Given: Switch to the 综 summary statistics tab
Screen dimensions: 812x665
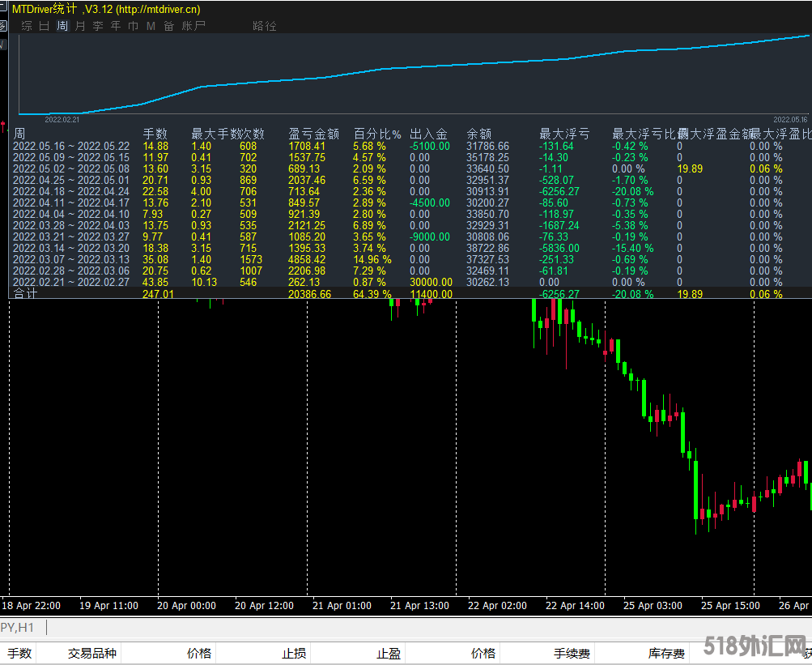Looking at the screenshot, I should click(x=27, y=26).
